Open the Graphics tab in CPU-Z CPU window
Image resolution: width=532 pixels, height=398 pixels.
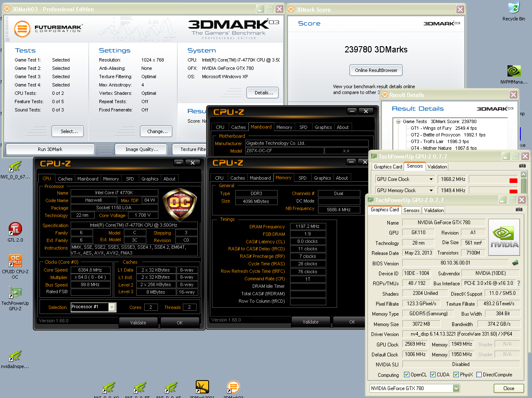[150, 179]
